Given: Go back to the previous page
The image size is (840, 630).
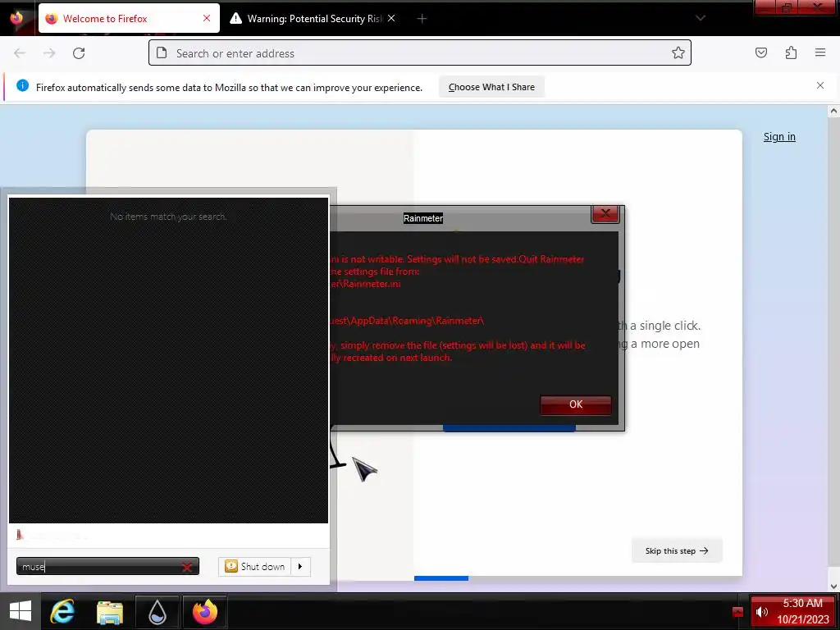Looking at the screenshot, I should tap(20, 53).
